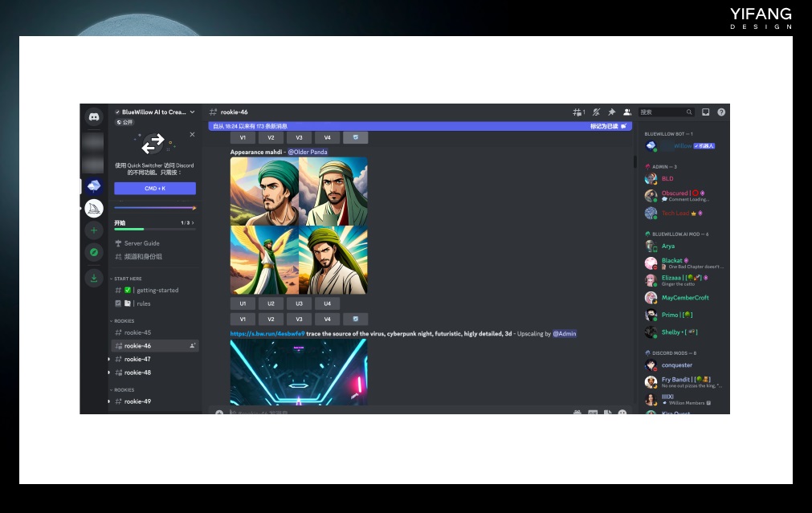Collapse the START HERE channel category
812x513 pixels.
(128, 279)
